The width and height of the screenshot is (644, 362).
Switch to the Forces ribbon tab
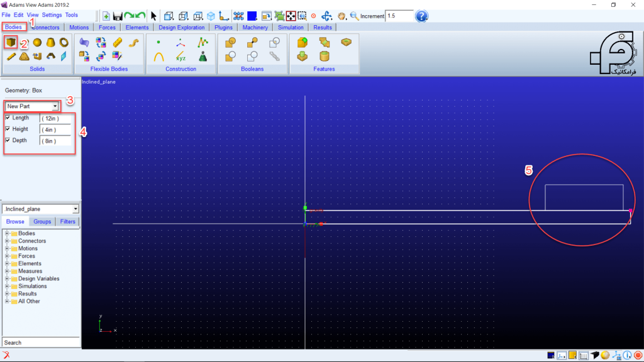tap(107, 28)
